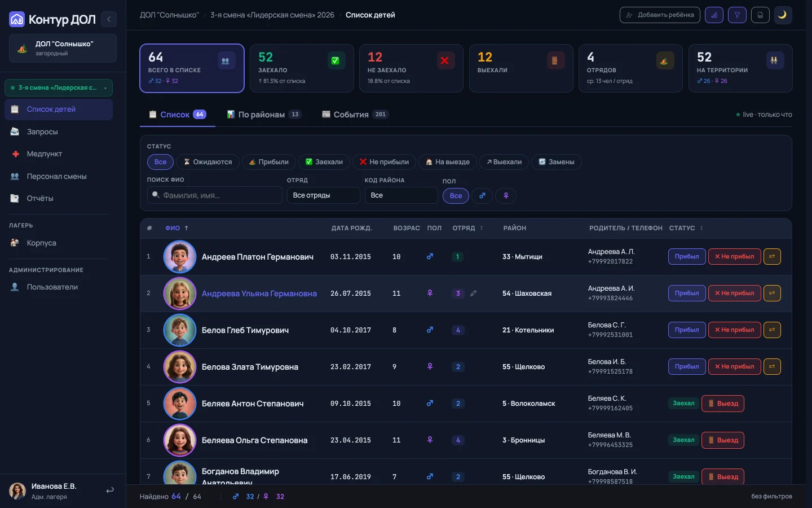812x508 pixels.
Task: Filter gender by male symbol chip
Action: point(482,196)
